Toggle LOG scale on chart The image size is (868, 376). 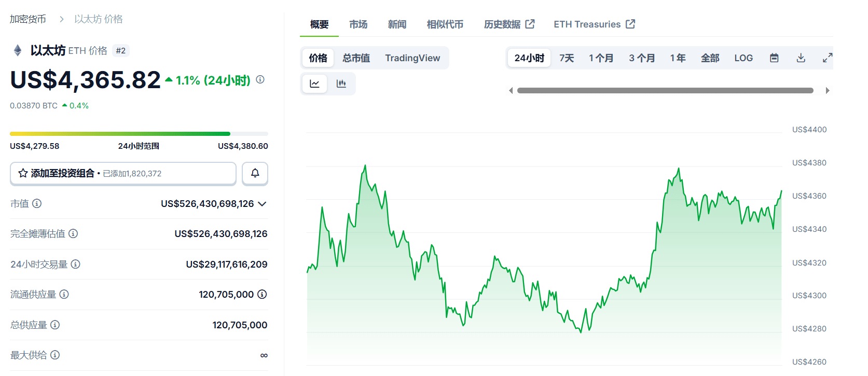[743, 58]
